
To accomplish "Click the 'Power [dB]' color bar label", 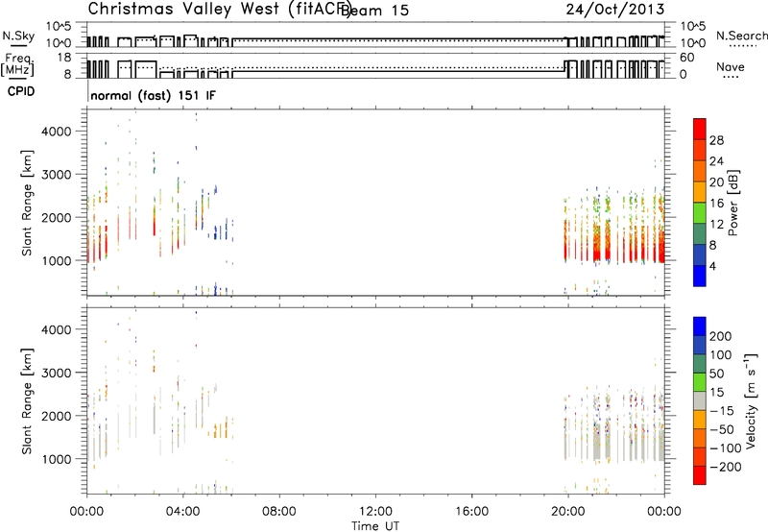I will point(733,203).
